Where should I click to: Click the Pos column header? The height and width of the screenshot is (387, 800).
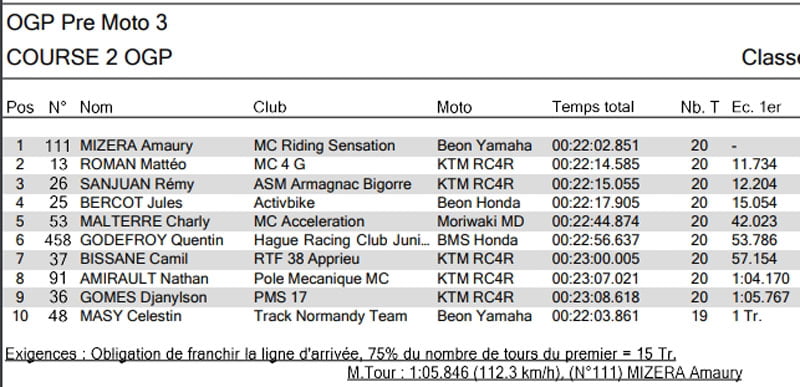tap(20, 107)
